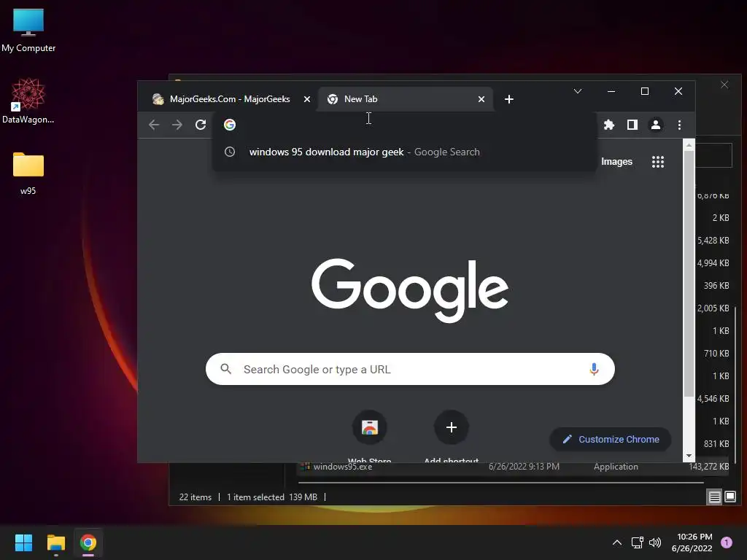Click Chrome icon in taskbar

(x=88, y=542)
